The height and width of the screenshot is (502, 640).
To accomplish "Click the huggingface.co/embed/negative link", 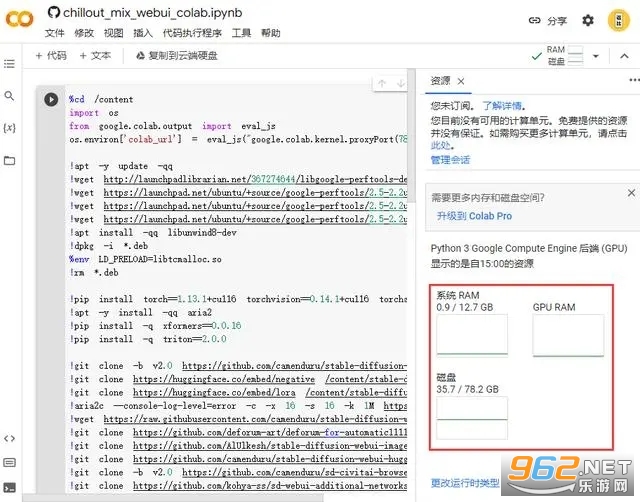I will tap(224, 379).
